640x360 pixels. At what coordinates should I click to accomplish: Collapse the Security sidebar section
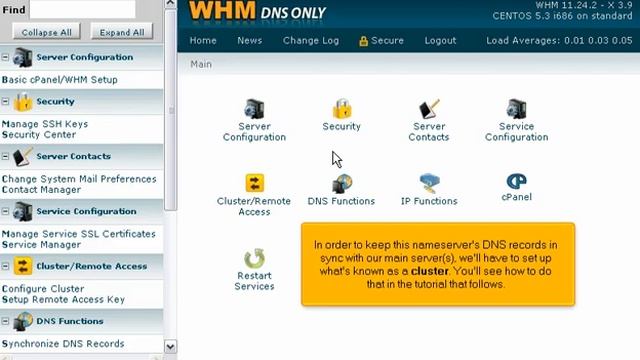click(5, 101)
